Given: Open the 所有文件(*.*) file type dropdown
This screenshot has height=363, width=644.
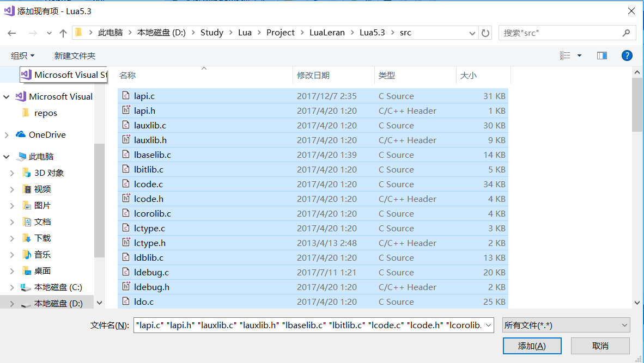Looking at the screenshot, I should click(x=566, y=324).
